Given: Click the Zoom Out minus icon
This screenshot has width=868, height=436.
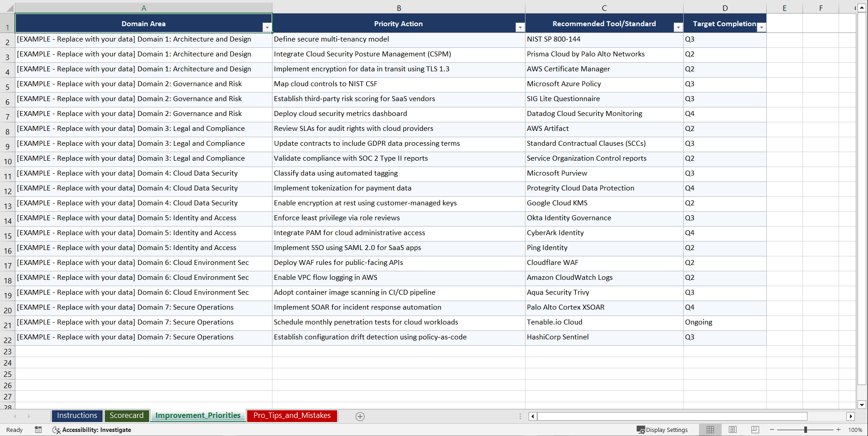Looking at the screenshot, I should pos(772,430).
